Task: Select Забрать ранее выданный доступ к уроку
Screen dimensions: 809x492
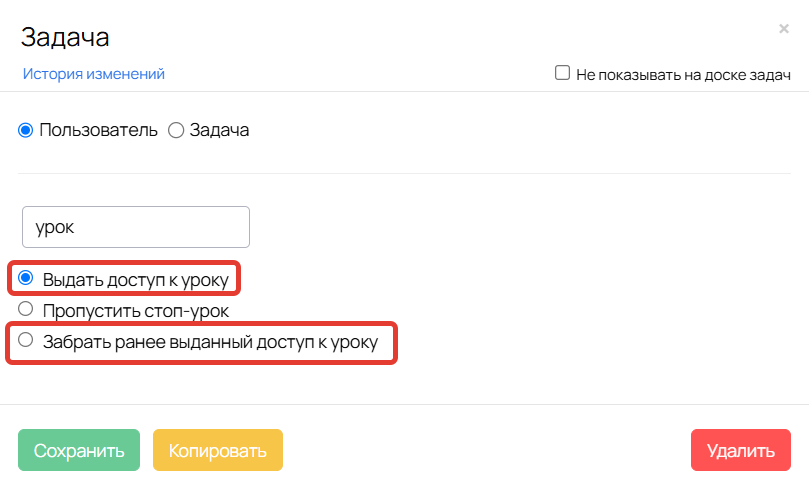Action: click(x=25, y=340)
